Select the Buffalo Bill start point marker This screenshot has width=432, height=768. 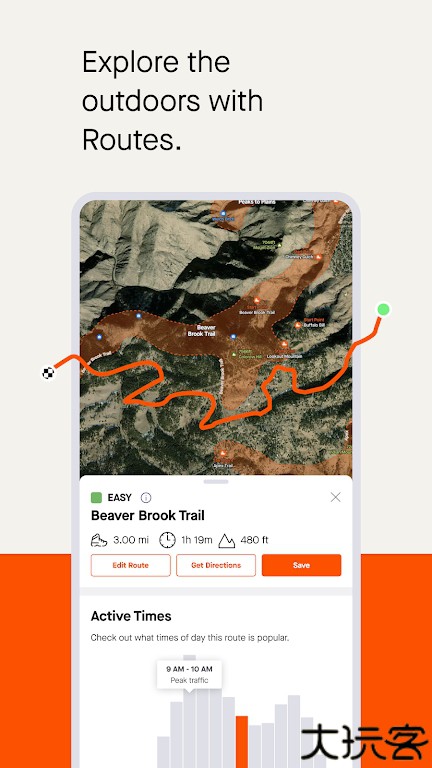(x=297, y=324)
